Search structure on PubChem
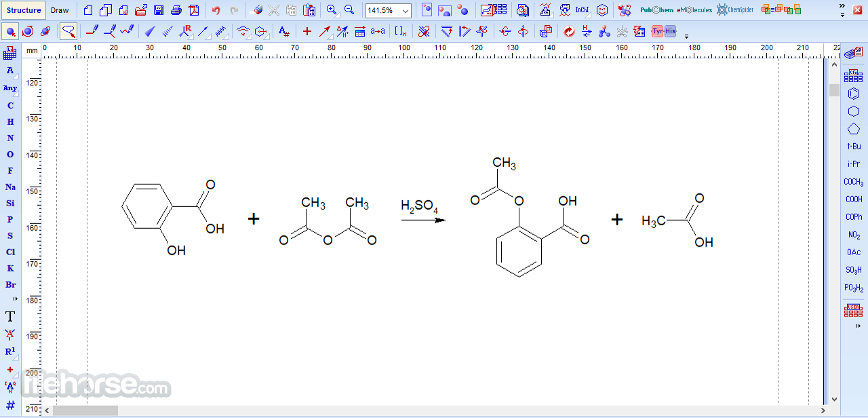 (x=656, y=10)
